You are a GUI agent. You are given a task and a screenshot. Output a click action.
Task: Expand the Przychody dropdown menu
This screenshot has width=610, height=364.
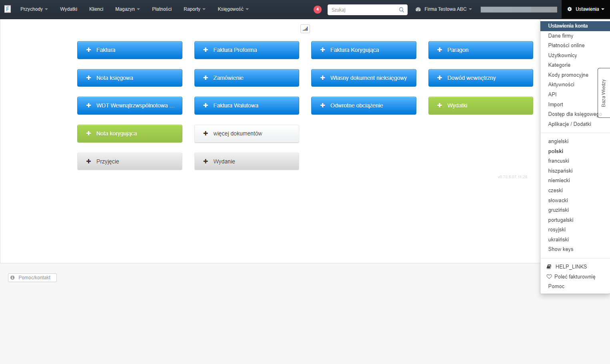coord(34,9)
